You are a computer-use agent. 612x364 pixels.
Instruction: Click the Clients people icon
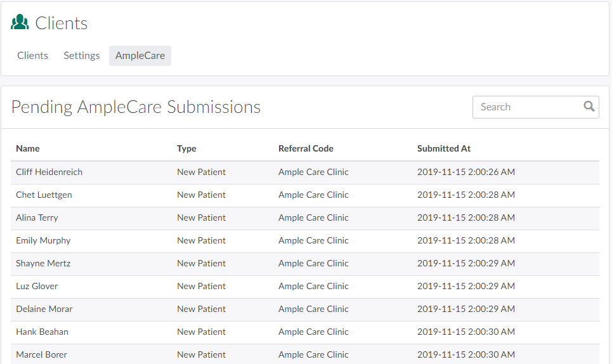coord(20,23)
